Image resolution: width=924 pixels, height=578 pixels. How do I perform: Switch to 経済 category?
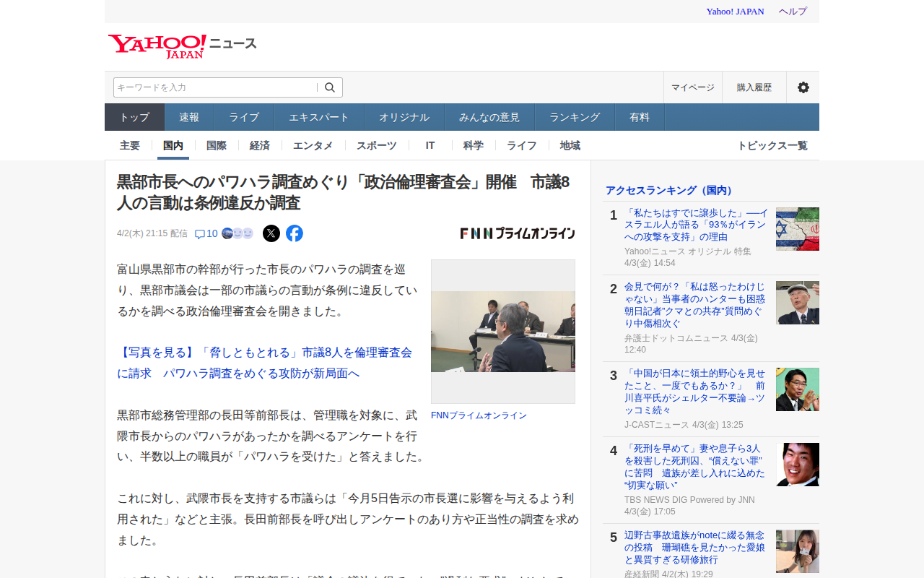260,145
